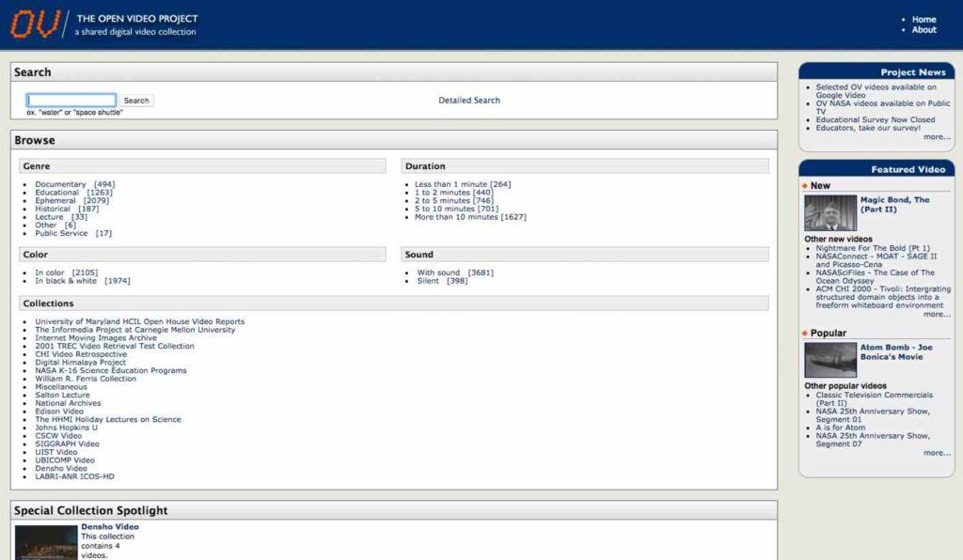Open the About page link
963x560 pixels.
click(924, 30)
